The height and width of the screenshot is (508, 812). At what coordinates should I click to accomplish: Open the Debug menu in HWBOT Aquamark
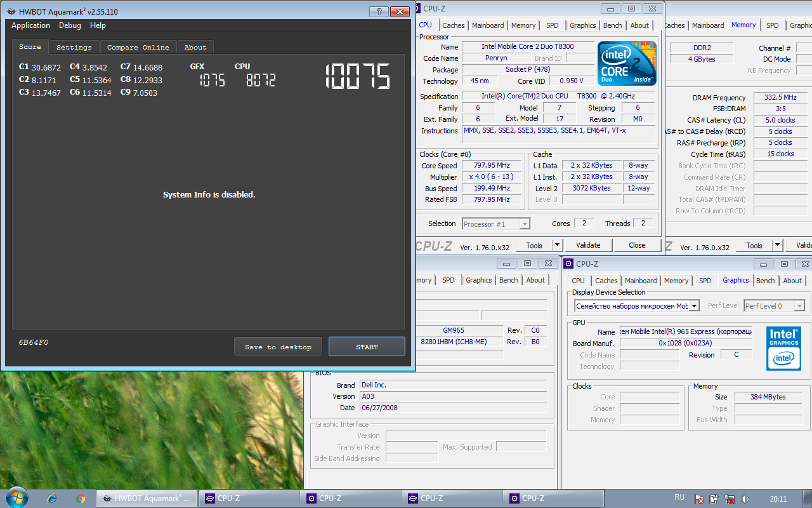tap(70, 25)
